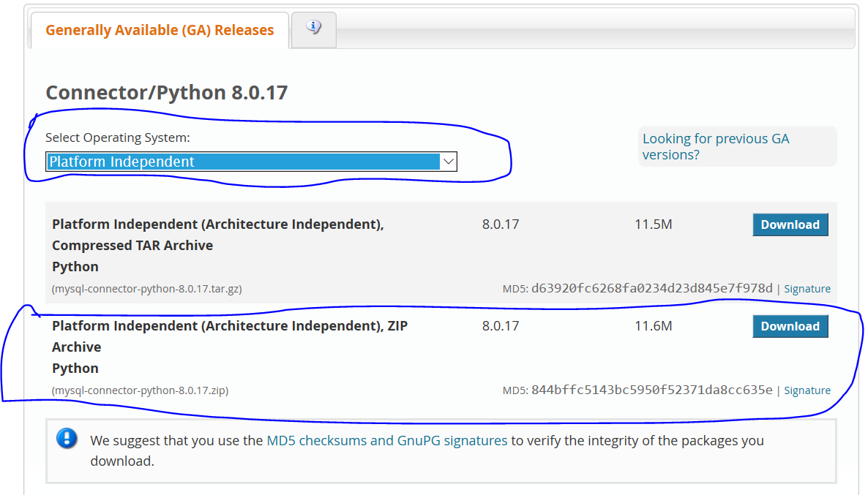
Task: Download the Compressed TAR Archive package
Action: (x=790, y=224)
